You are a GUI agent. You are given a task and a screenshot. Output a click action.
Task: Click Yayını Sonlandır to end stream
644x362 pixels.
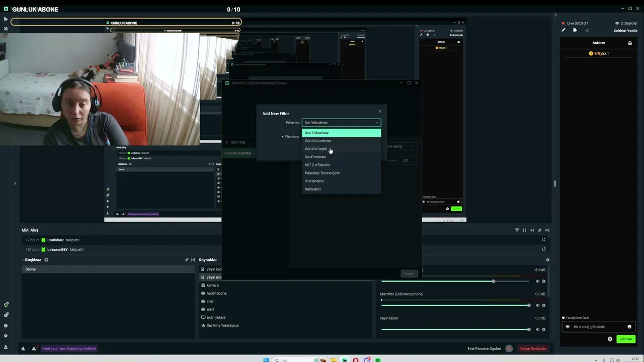click(533, 348)
